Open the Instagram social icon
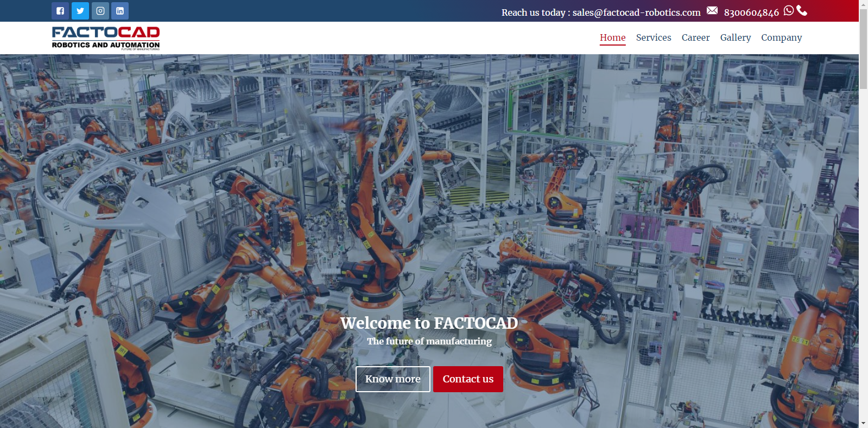The width and height of the screenshot is (868, 428). click(x=100, y=11)
